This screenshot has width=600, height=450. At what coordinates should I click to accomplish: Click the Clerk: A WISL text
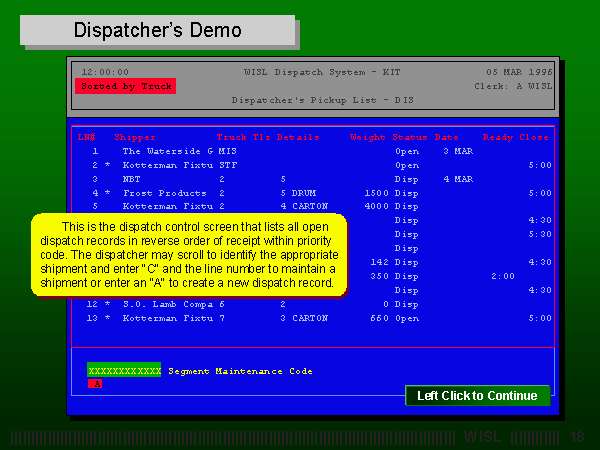click(513, 86)
